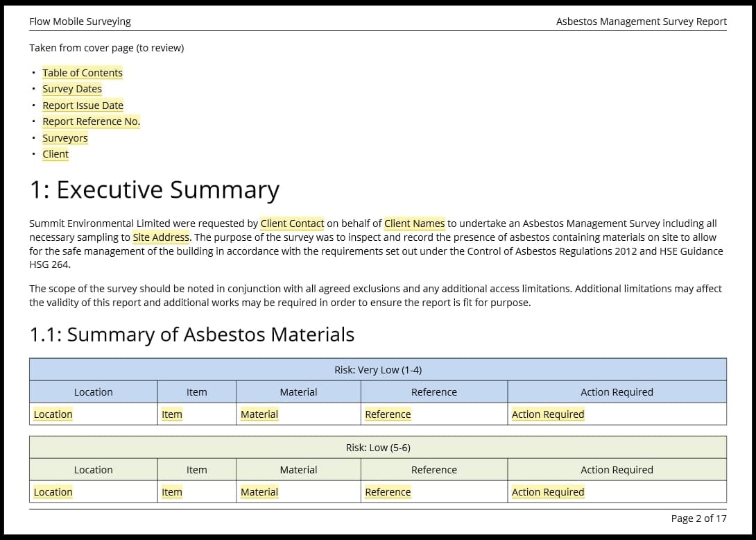Click Material column header in Very Low table

point(298,392)
